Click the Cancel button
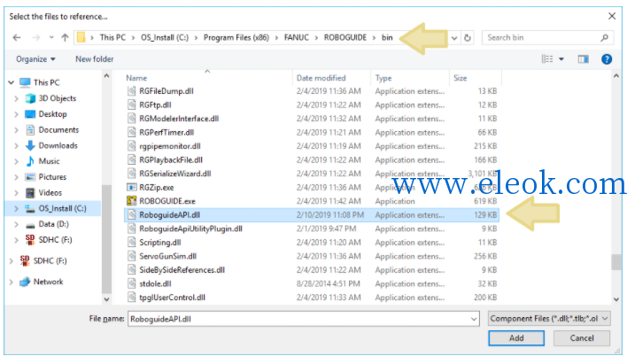The width and height of the screenshot is (627, 364). click(582, 338)
